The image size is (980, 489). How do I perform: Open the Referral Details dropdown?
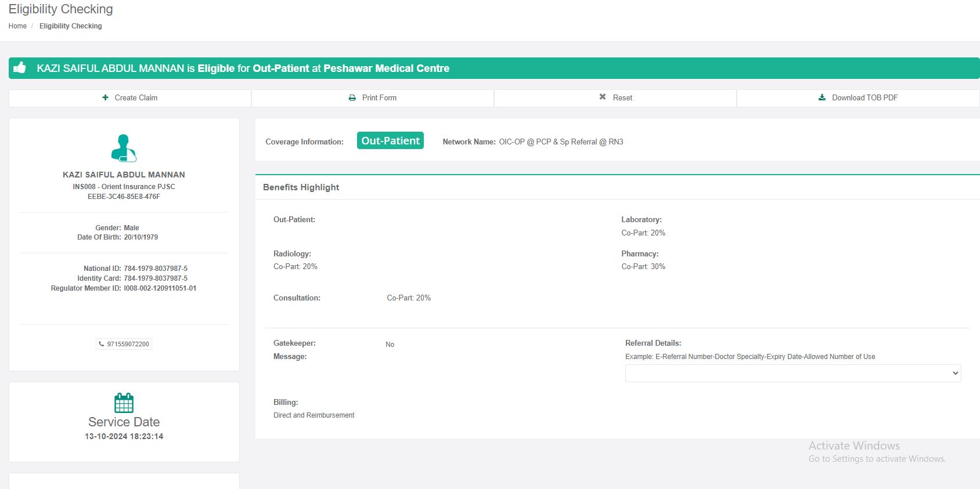(792, 373)
